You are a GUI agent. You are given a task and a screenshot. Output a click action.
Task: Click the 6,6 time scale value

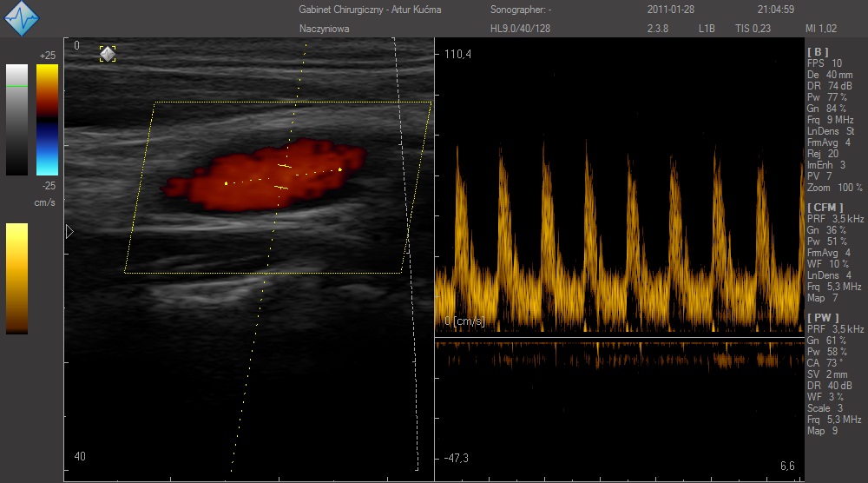(788, 466)
